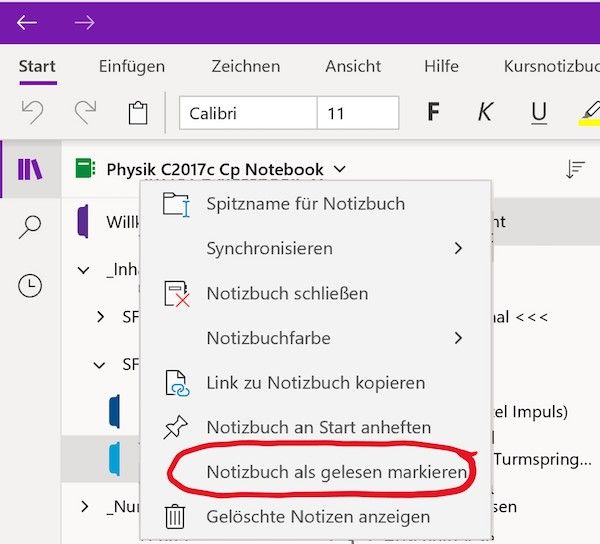The image size is (600, 544).
Task: Click the forward arrow button
Action: pos(84,22)
